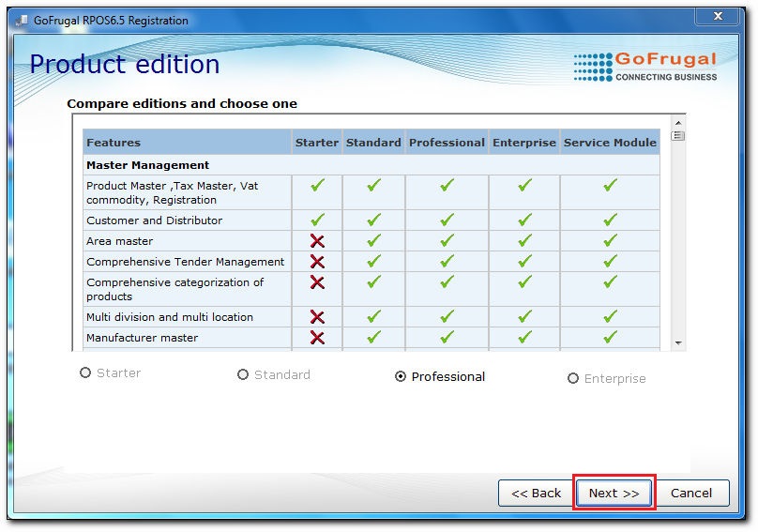Click the Professional column header
The height and width of the screenshot is (532, 758).
pyautogui.click(x=447, y=143)
